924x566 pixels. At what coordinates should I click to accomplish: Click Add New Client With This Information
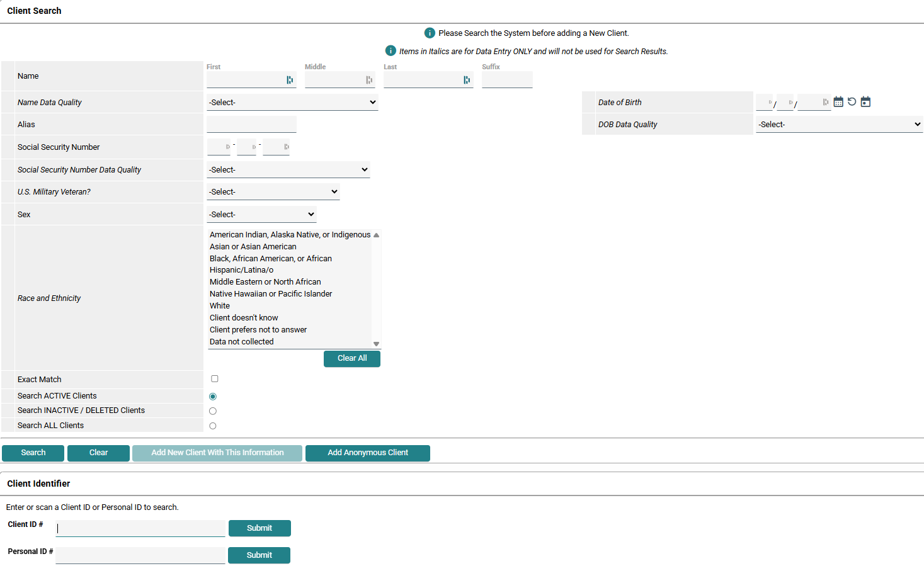[217, 453]
